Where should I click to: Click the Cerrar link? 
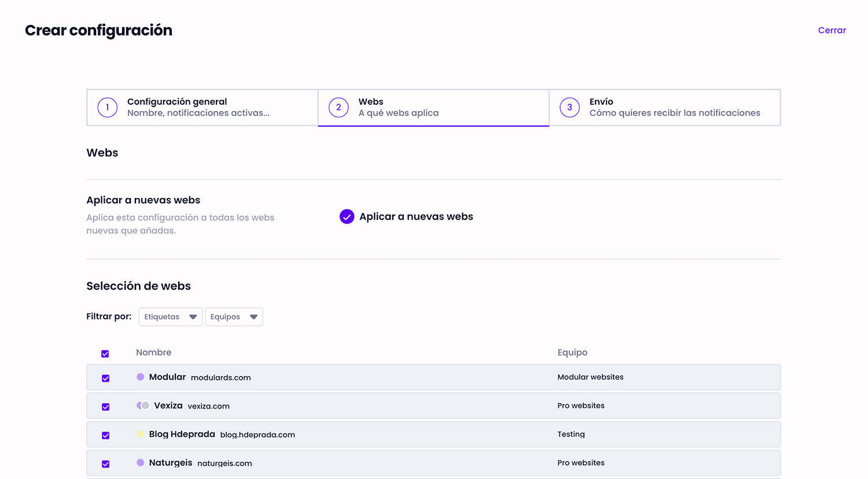[832, 30]
